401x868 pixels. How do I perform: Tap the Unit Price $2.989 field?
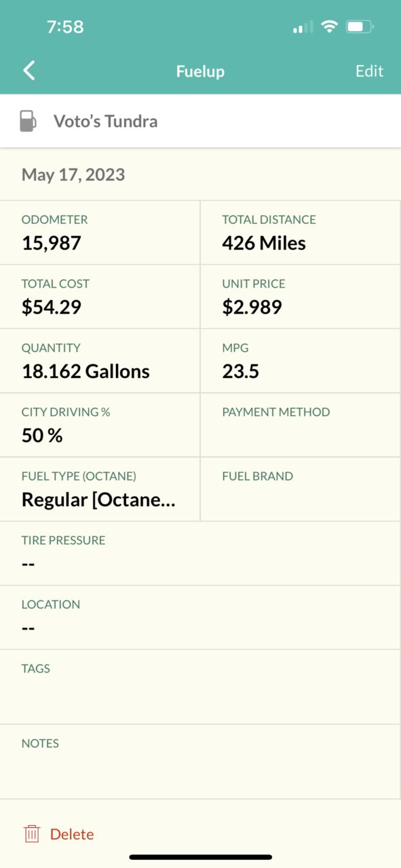[x=301, y=297]
